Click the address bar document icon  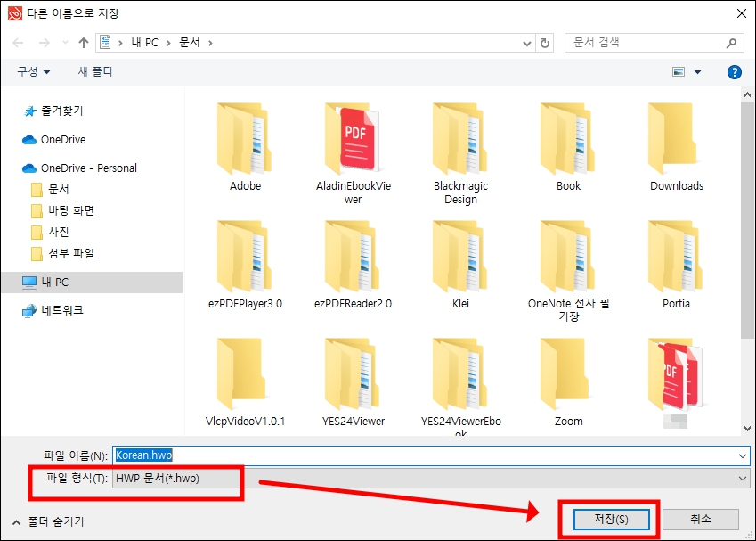tap(105, 43)
